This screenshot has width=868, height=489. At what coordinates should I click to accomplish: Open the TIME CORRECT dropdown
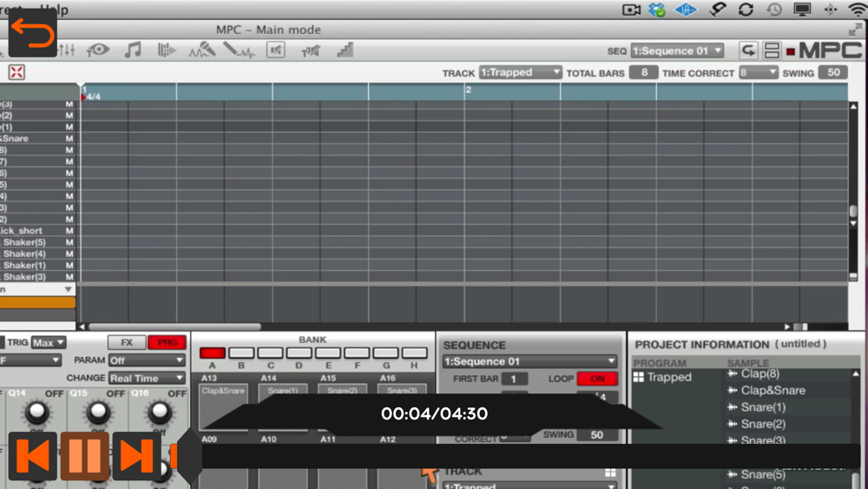point(758,73)
